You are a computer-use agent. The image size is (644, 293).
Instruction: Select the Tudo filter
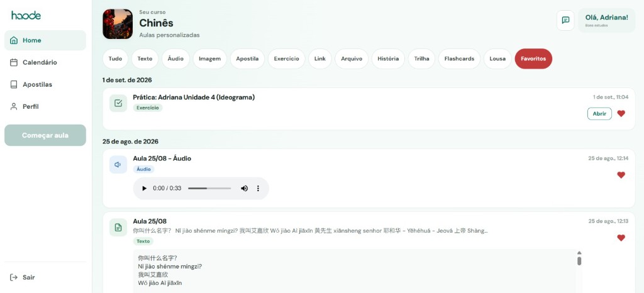116,58
